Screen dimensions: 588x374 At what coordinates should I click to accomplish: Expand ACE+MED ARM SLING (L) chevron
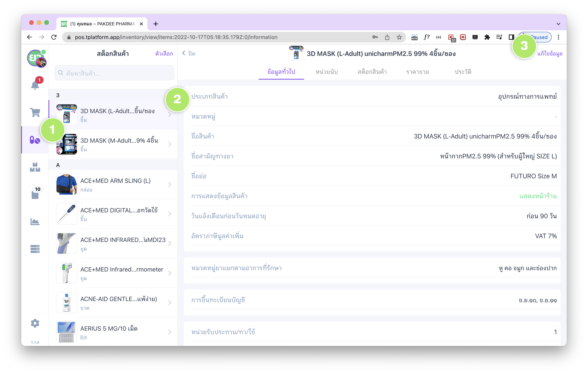(x=170, y=184)
